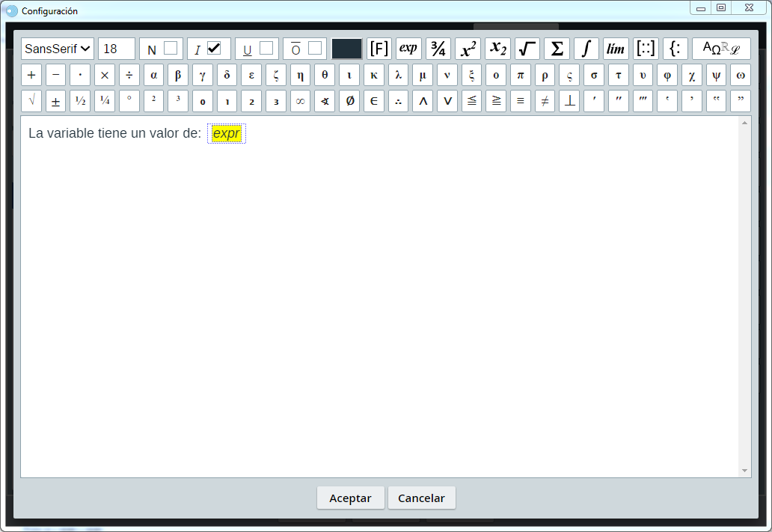Toggle the underline (U) checkbox

pos(266,48)
